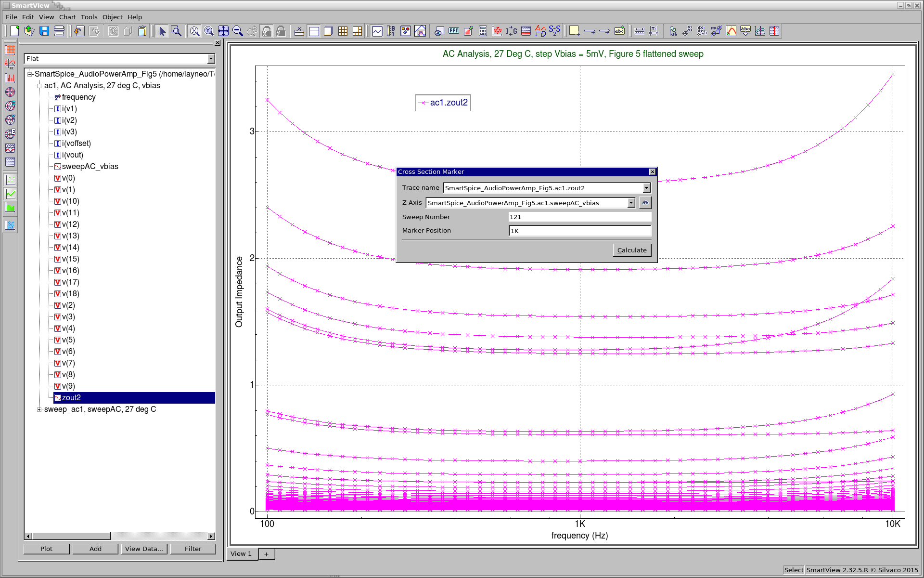Click the Zoom X axis icon

click(x=194, y=31)
